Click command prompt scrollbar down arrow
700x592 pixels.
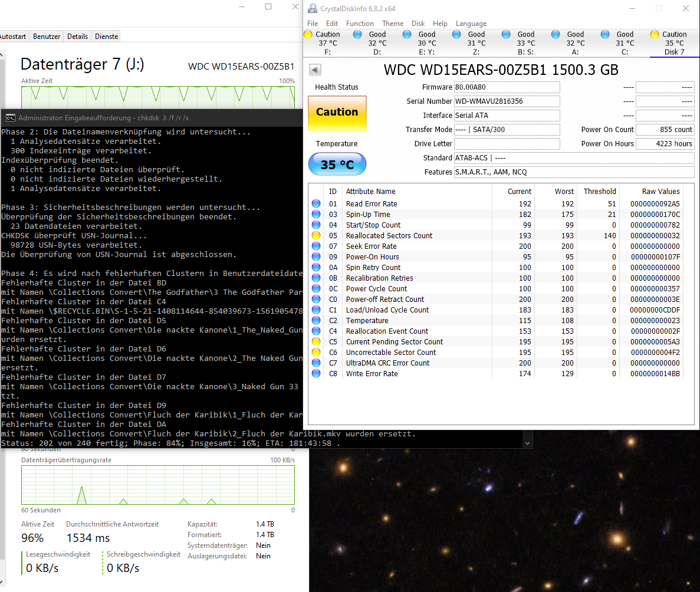tap(527, 443)
